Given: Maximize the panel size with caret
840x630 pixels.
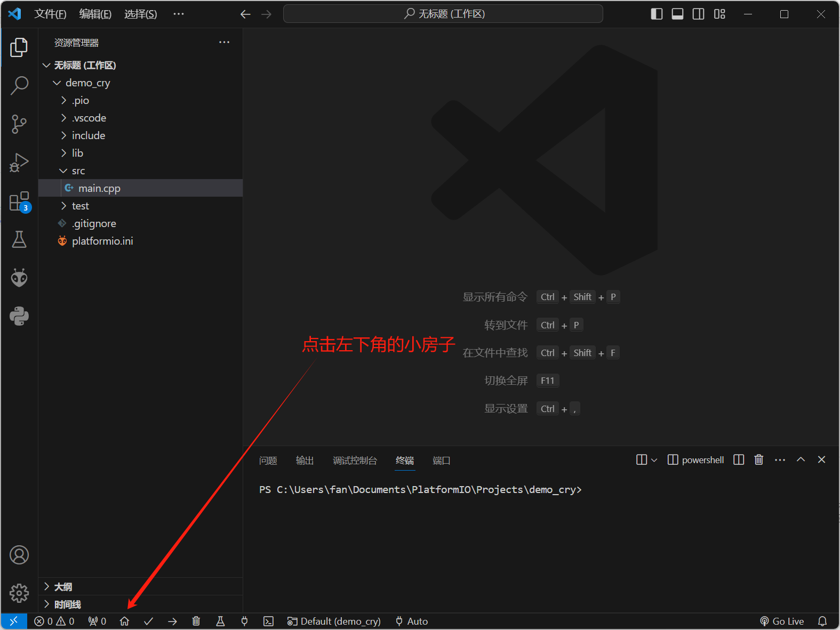Looking at the screenshot, I should point(801,459).
